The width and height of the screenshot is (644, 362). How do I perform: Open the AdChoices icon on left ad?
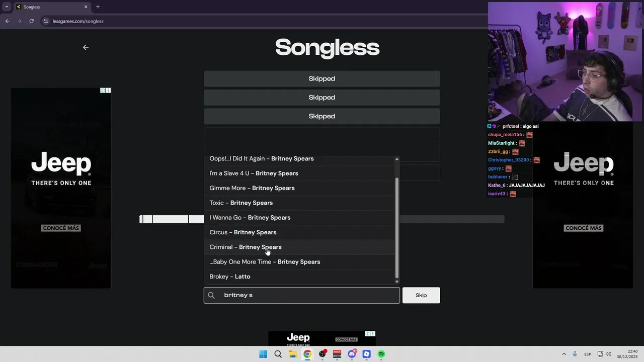click(103, 90)
